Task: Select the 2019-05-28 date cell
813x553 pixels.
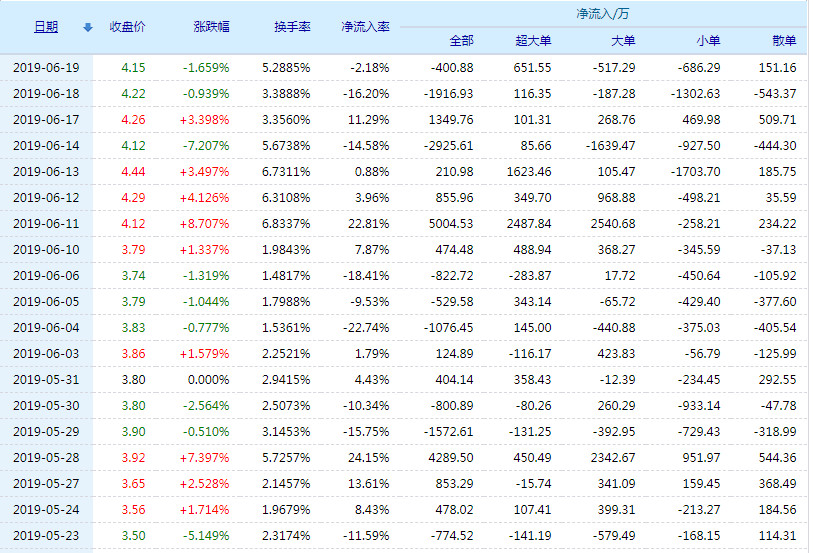Action: tap(46, 458)
